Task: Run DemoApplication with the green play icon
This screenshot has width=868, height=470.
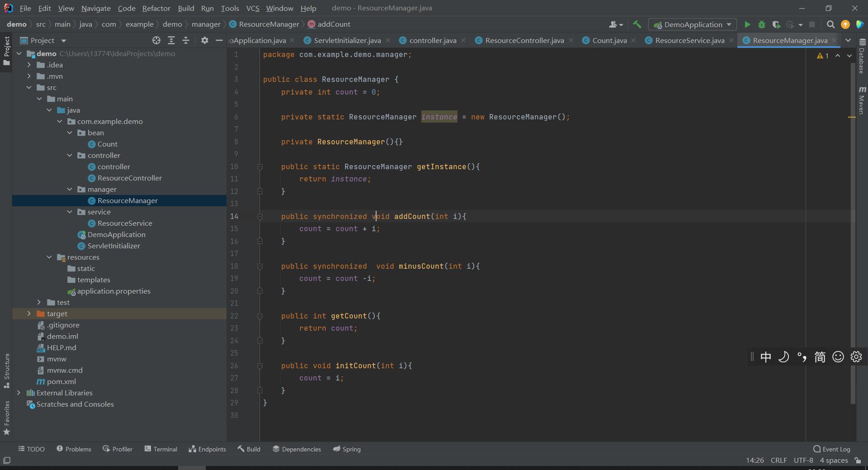Action: point(747,24)
